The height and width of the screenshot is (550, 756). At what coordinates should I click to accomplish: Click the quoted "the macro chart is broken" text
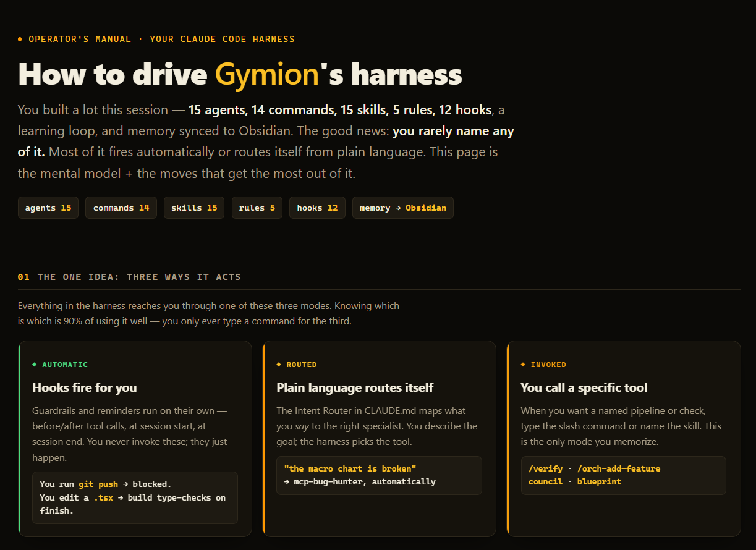[x=350, y=468]
